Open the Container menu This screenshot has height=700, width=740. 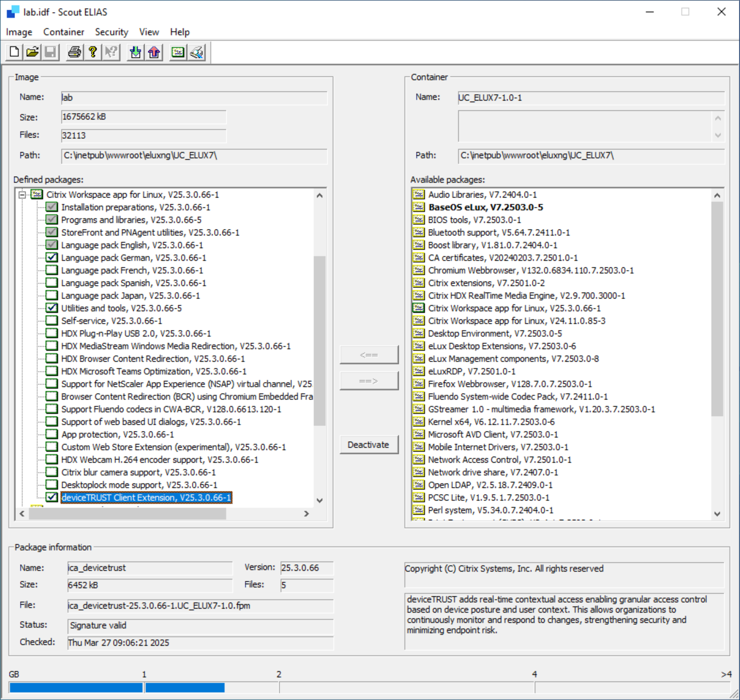(63, 32)
